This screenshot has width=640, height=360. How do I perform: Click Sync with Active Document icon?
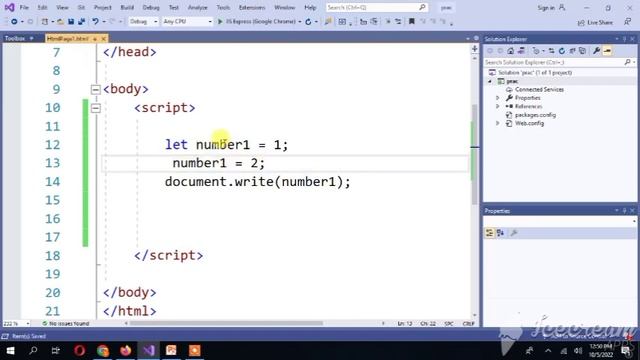pos(551,51)
